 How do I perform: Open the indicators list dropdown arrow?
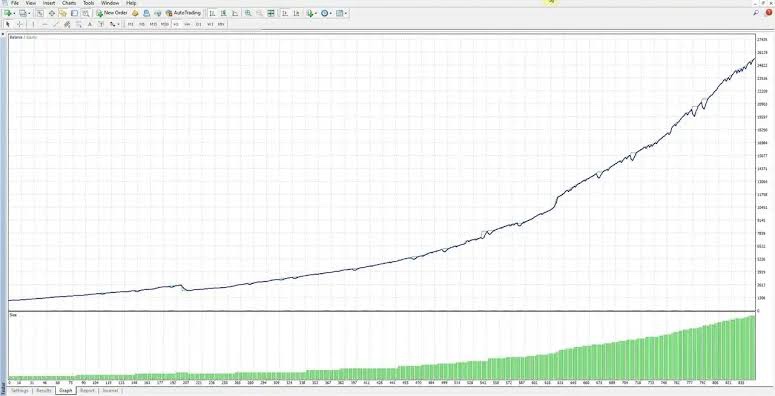click(316, 13)
